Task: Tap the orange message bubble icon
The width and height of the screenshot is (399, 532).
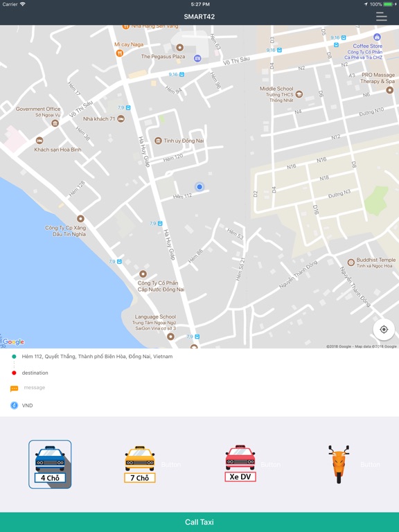Action: (x=14, y=389)
